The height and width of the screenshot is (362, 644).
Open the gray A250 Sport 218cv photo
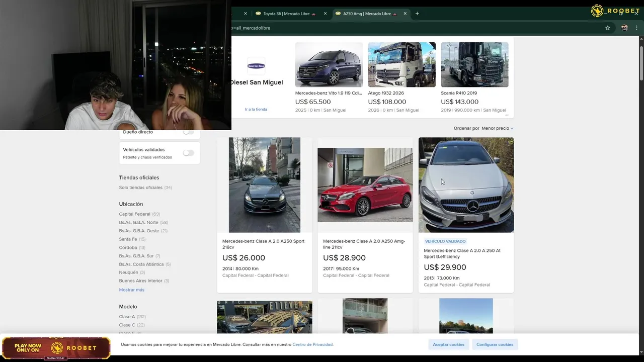click(x=265, y=185)
